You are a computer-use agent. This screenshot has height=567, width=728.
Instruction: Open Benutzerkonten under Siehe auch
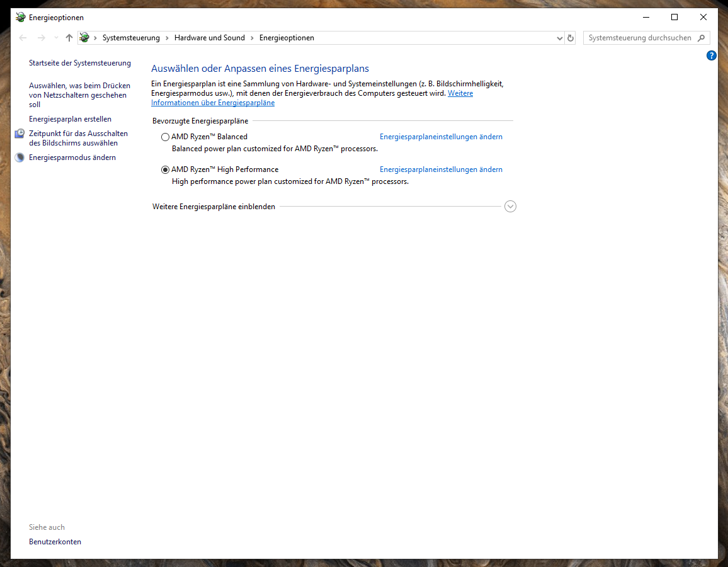[55, 542]
